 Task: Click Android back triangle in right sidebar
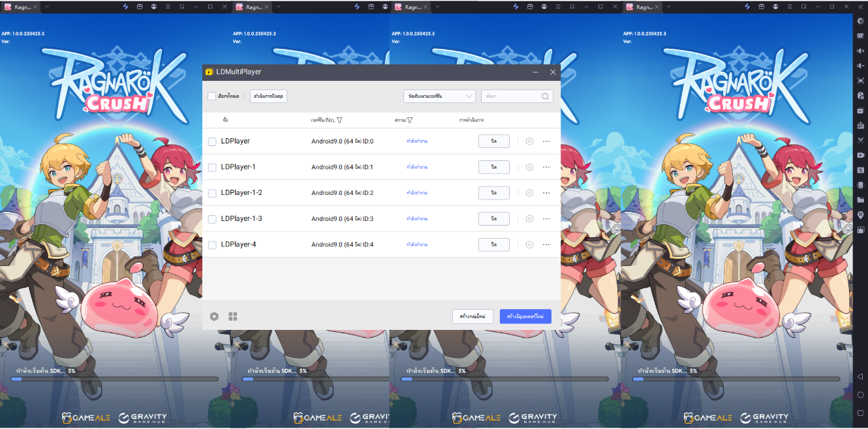[861, 377]
